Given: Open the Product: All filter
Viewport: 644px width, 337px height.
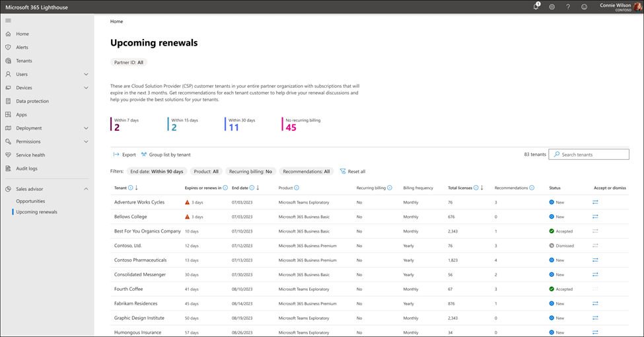Looking at the screenshot, I should [x=206, y=171].
